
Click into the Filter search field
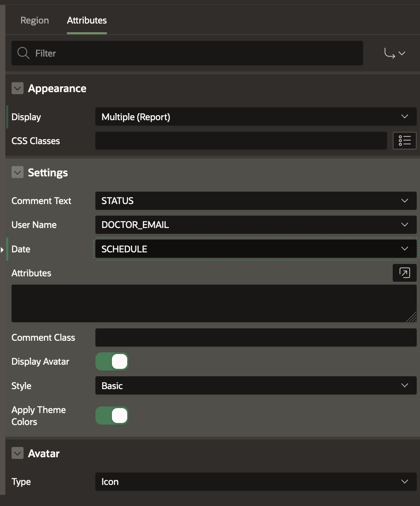[x=194, y=53]
